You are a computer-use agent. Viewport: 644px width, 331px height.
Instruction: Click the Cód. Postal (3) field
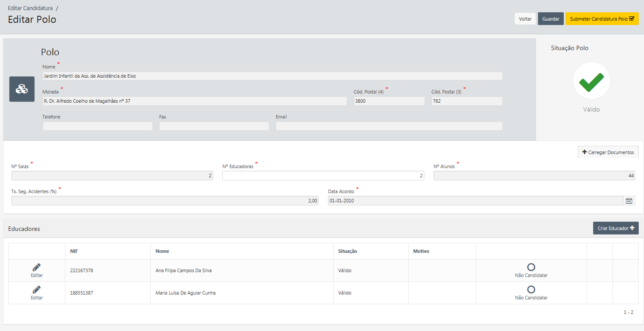(x=467, y=101)
